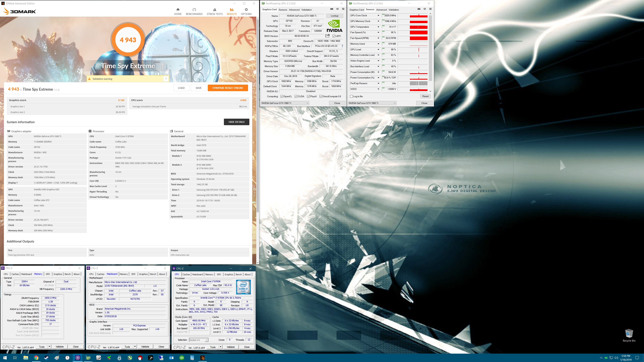
Task: Open the clock and date in taskbar
Action: (626, 358)
